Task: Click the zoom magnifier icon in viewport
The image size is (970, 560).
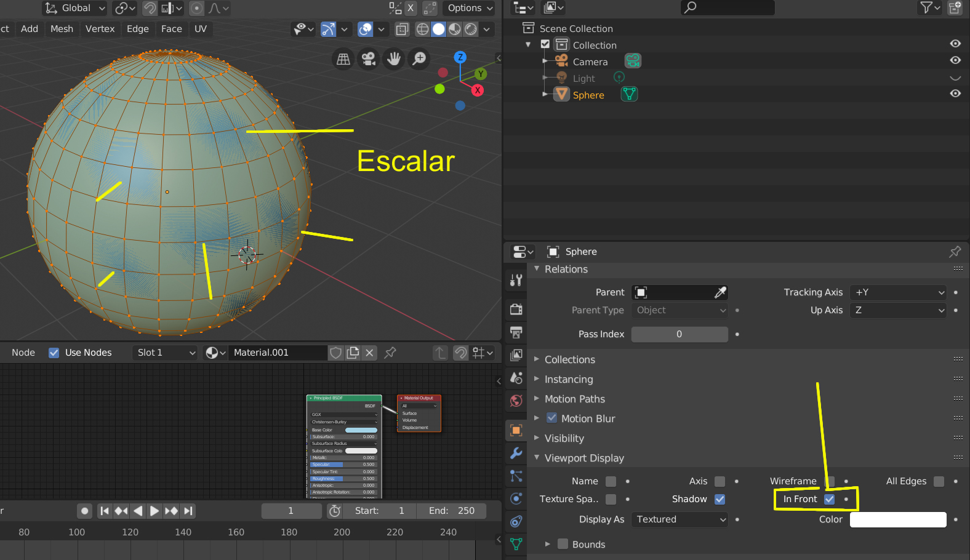Action: (419, 58)
